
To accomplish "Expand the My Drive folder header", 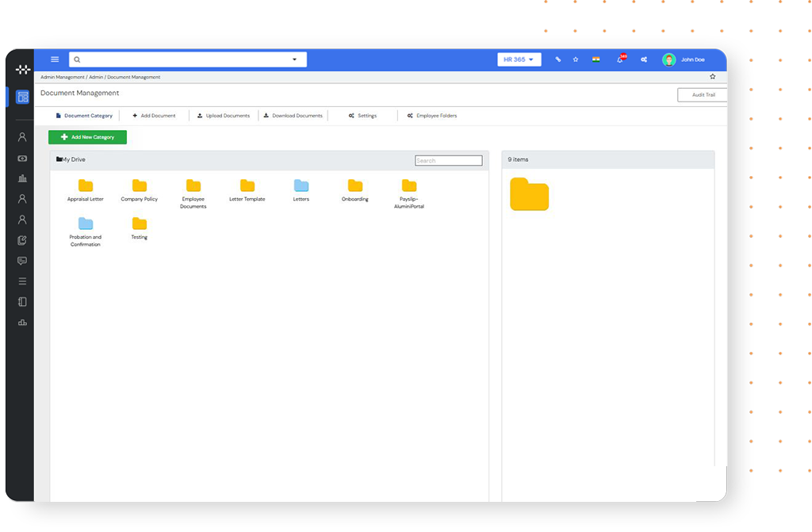I will 70,159.
